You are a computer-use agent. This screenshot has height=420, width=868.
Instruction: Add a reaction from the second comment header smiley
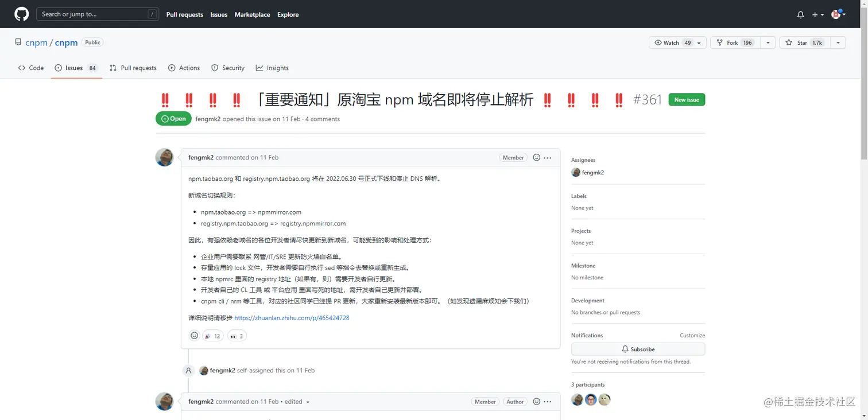pyautogui.click(x=537, y=402)
